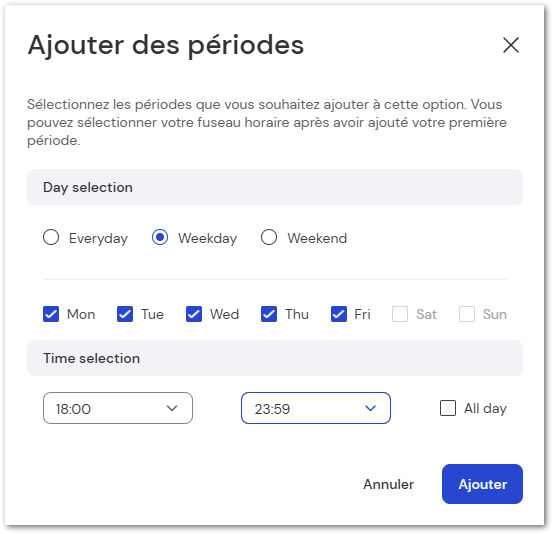Click the Time selection section header
Screen dimensions: 553x534
coord(275,358)
